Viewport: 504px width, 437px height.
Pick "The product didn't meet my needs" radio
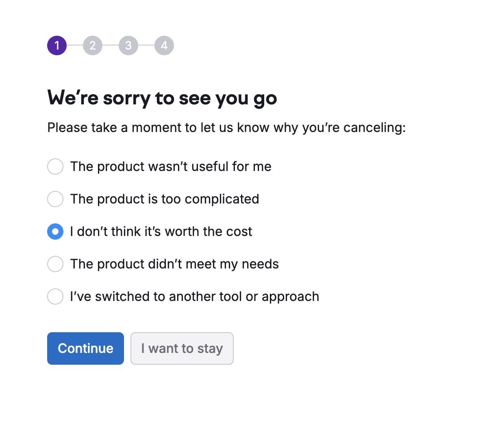(55, 264)
